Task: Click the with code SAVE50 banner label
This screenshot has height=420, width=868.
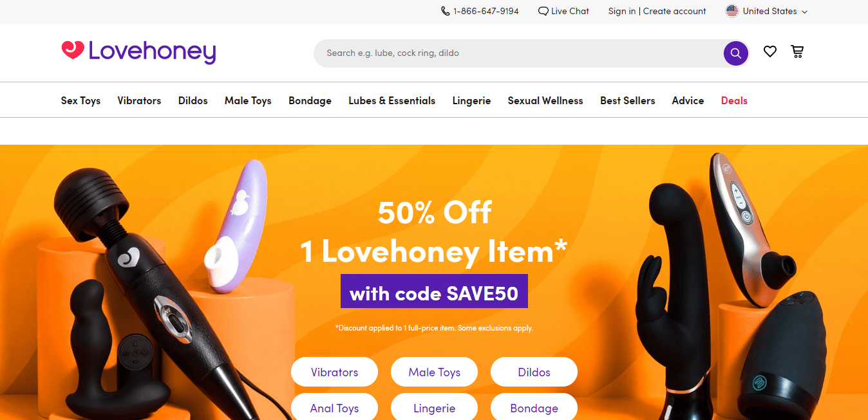Action: pyautogui.click(x=434, y=293)
